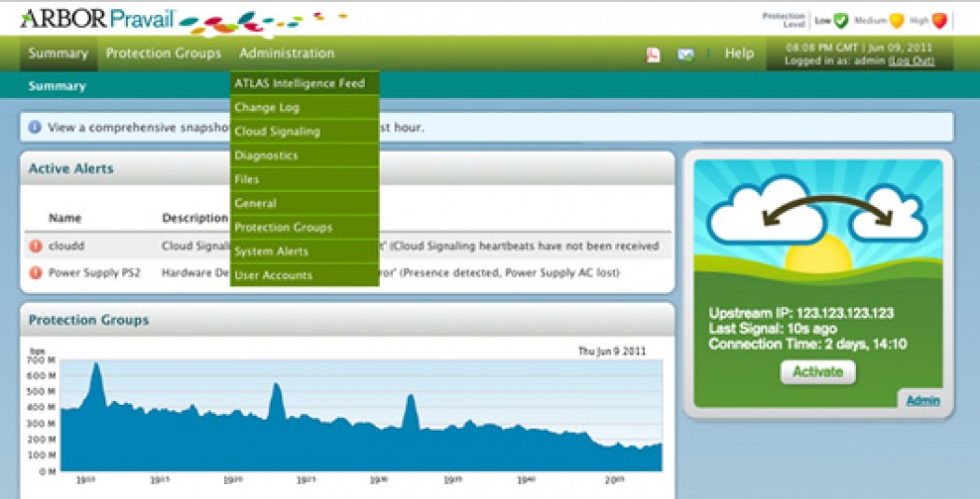Select the High protection level shield
Image resolution: width=980 pixels, height=499 pixels.
(x=939, y=21)
